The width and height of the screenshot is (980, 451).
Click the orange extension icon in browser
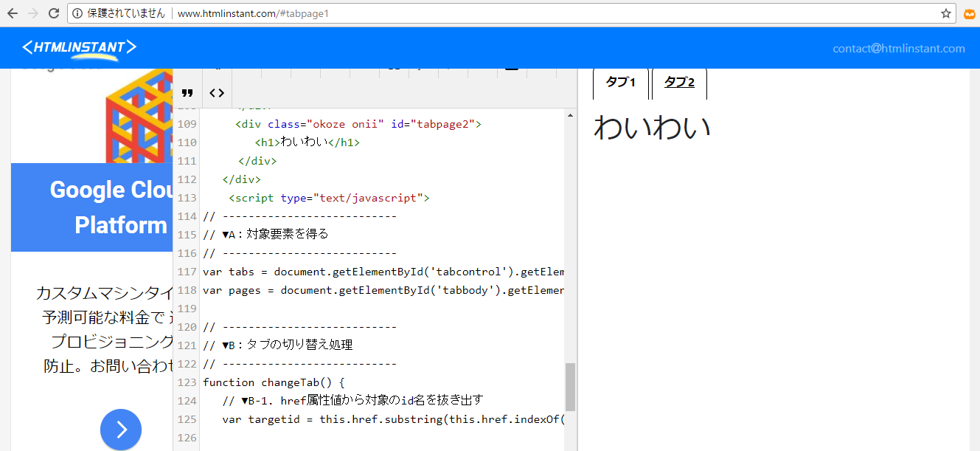click(970, 13)
